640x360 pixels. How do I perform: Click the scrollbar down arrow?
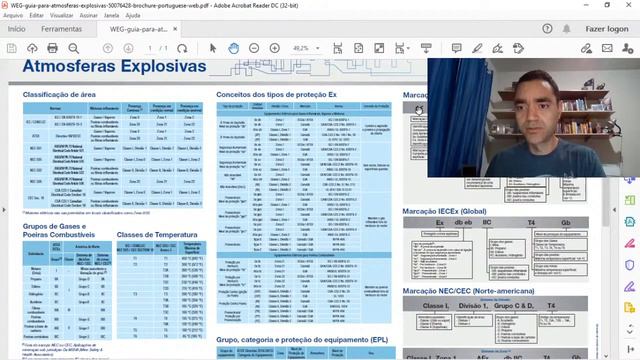point(606,356)
